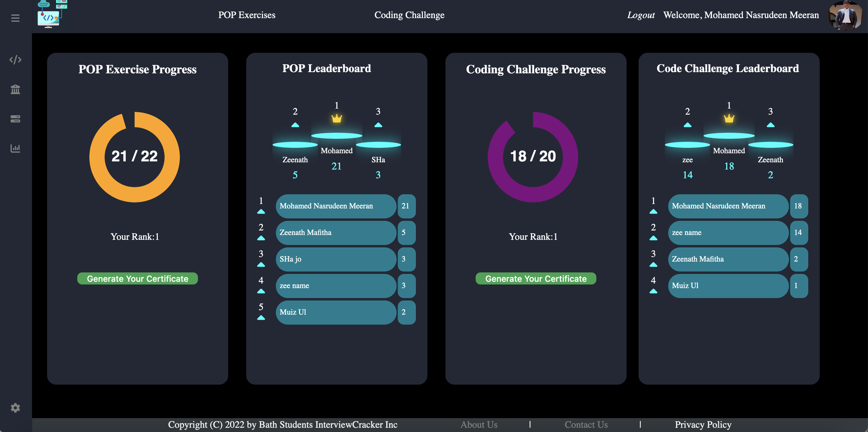Image resolution: width=868 pixels, height=432 pixels.
Task: Open Coding Challenge nav item
Action: [409, 15]
